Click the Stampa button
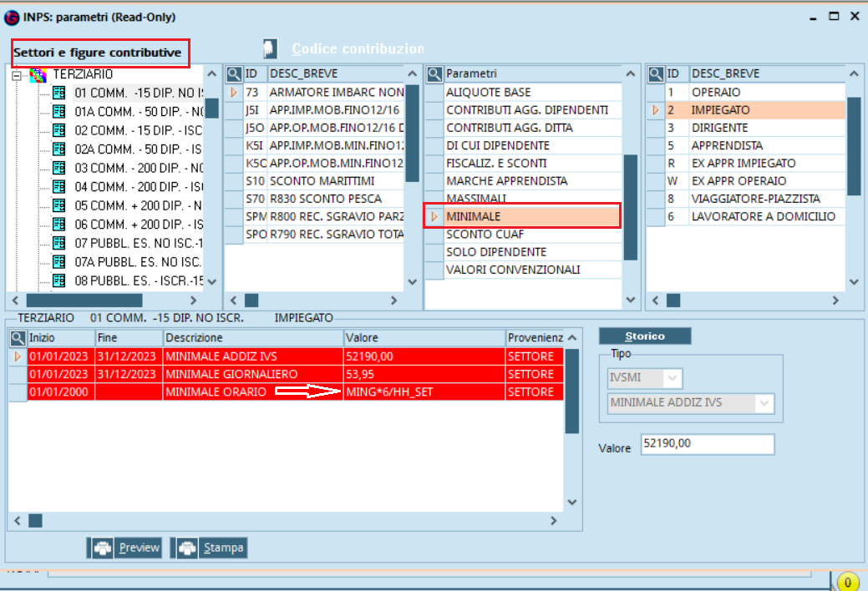This screenshot has height=591, width=868. coord(209,548)
